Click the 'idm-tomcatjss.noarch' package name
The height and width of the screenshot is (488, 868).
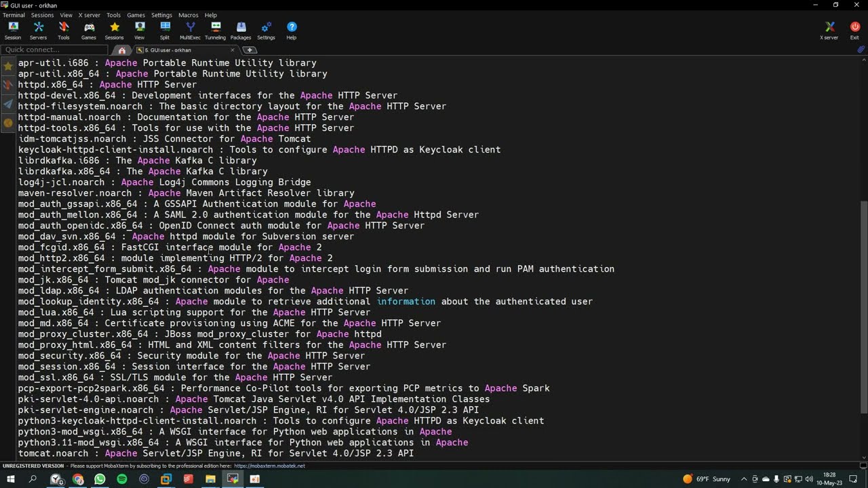point(73,139)
